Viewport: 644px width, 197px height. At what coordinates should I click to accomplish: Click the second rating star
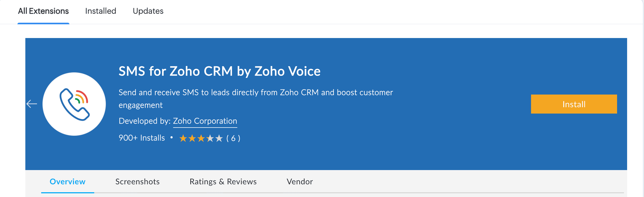tap(192, 138)
